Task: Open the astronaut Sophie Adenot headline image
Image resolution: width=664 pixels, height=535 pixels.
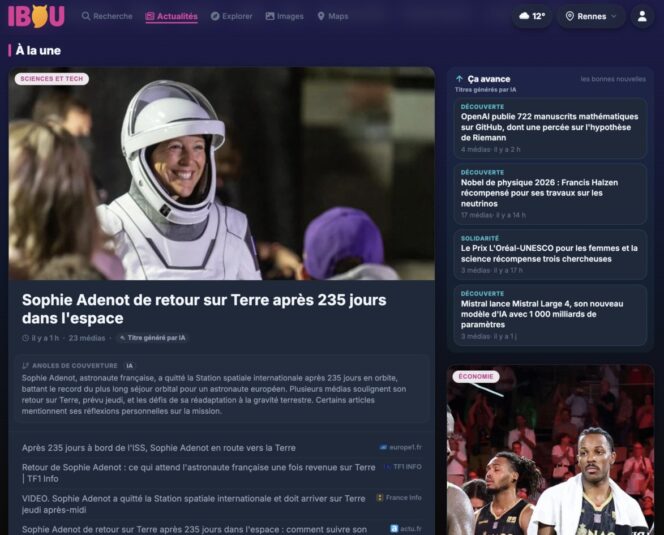Action: tap(222, 173)
